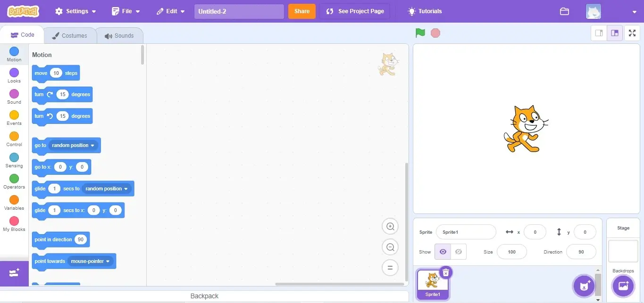Select the Events block category

14,118
